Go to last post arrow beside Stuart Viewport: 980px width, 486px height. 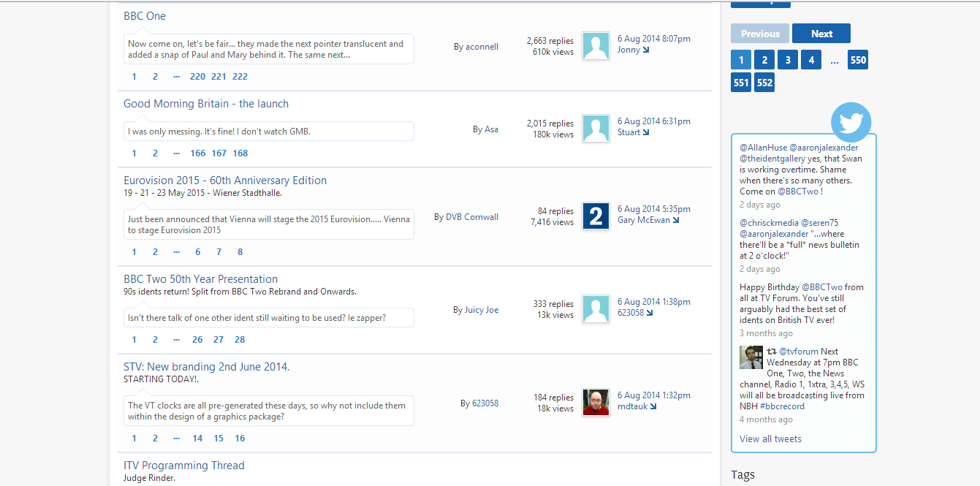tap(646, 133)
